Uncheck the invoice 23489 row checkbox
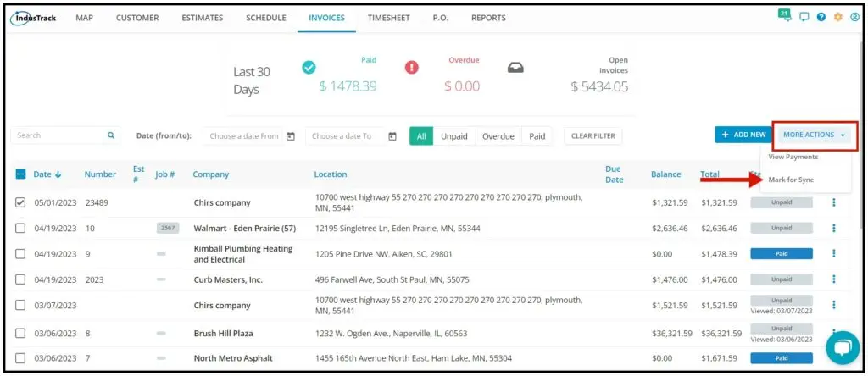 20,203
